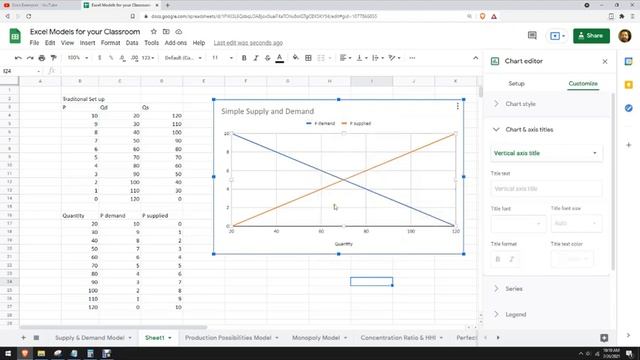
Task: Open horizontal align options
Action: (x=345, y=58)
